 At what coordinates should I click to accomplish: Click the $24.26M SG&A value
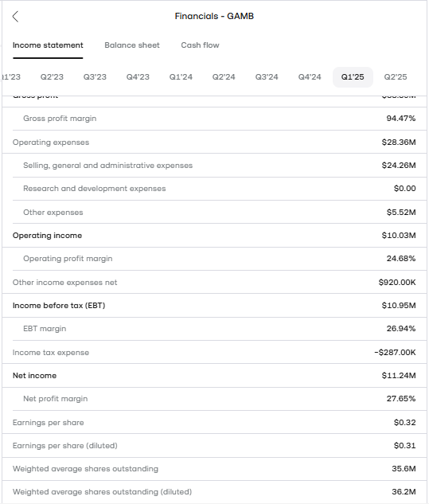coord(399,166)
